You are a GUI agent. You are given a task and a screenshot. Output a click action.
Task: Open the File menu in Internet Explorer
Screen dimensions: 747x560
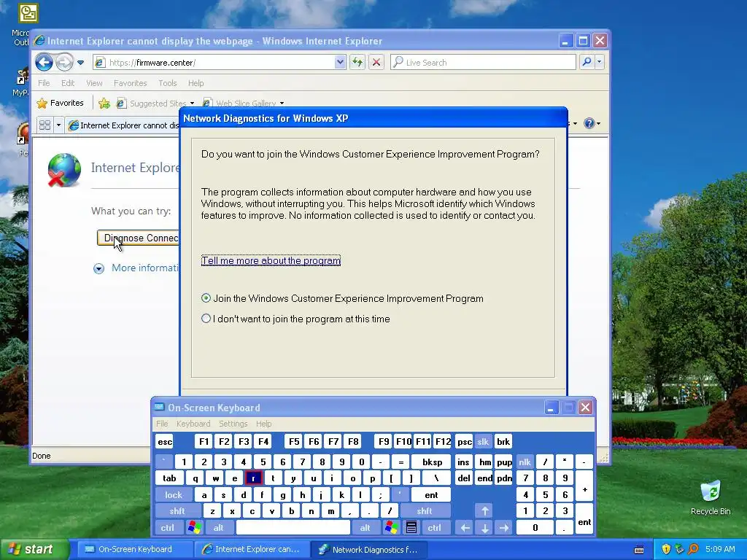pyautogui.click(x=44, y=83)
